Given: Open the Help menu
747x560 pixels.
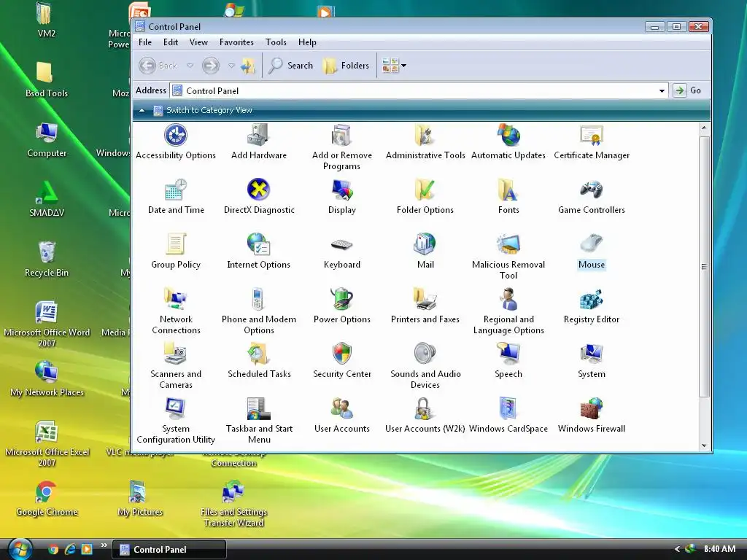Looking at the screenshot, I should coord(307,42).
